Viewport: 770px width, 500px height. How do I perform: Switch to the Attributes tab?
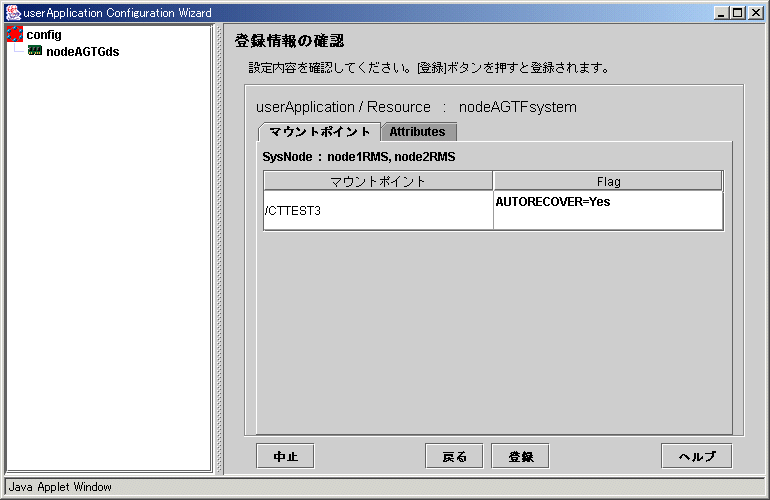pyautogui.click(x=418, y=132)
